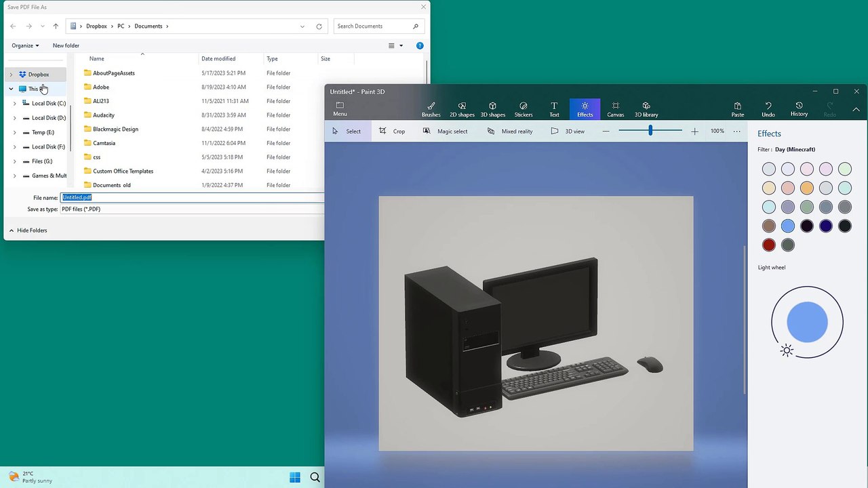Activate the Crop tool

[x=392, y=131]
